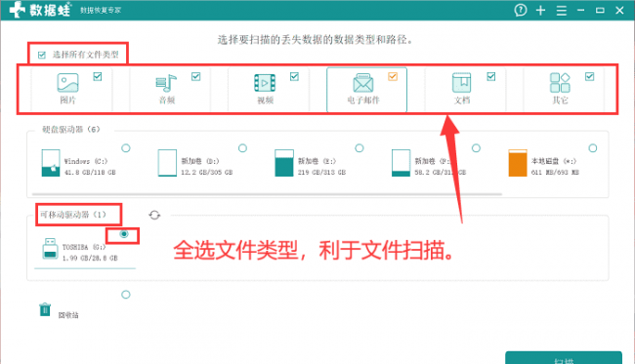Click the '611 MB/693 MB' size text

tap(555, 173)
